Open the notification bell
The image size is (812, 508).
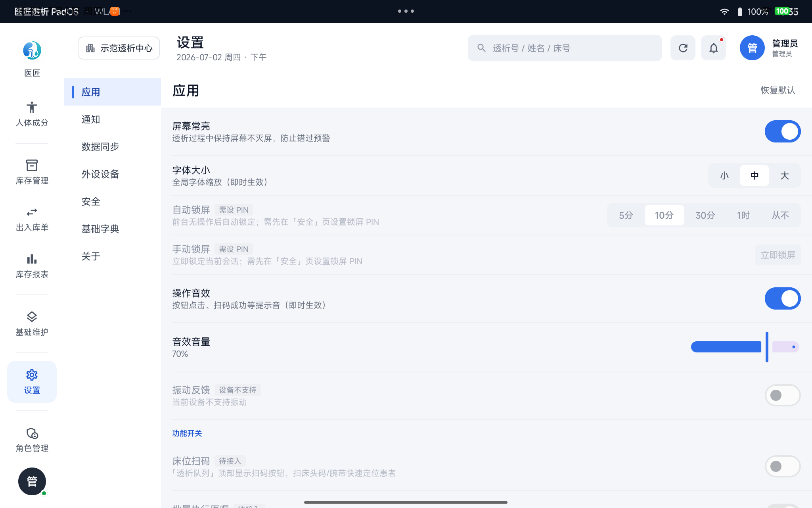(x=713, y=48)
